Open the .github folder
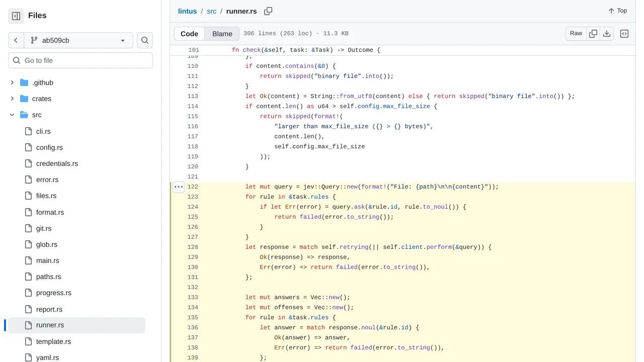Screen dimensions: 644x362 pyautogui.click(x=43, y=82)
